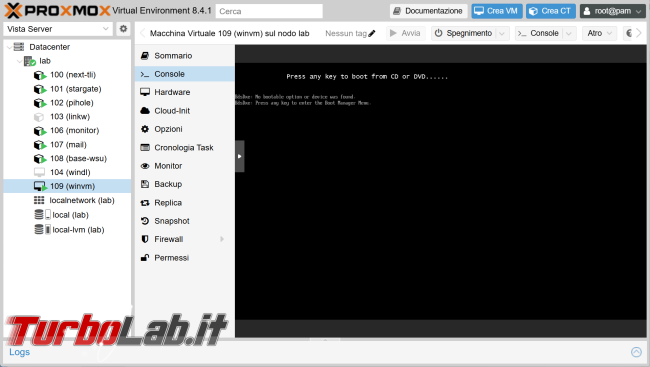Click the 'Nessun tag' label

click(346, 33)
